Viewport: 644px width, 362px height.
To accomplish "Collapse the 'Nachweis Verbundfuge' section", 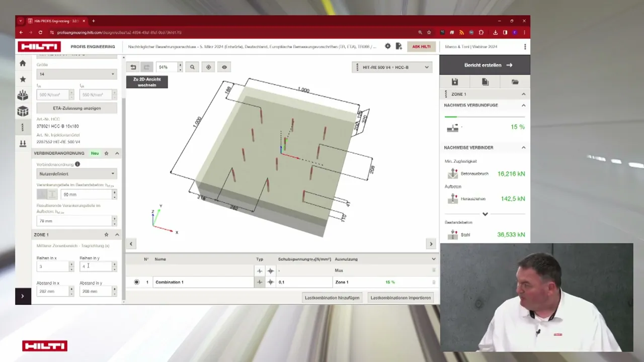I will click(x=523, y=105).
